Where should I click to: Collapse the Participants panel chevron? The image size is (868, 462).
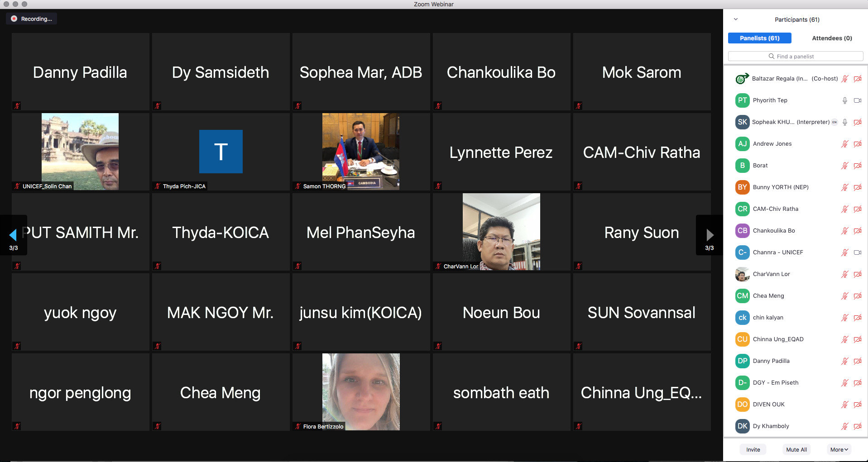(736, 19)
